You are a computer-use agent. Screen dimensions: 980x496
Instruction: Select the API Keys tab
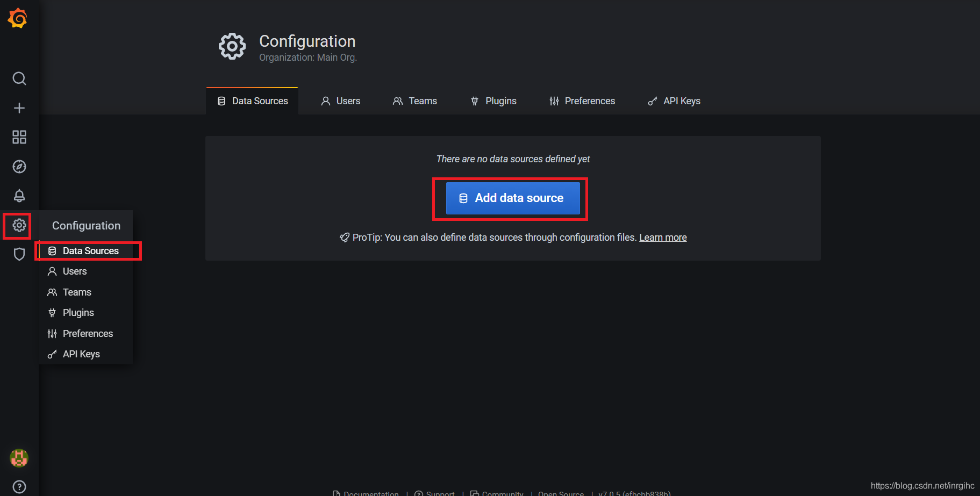click(x=674, y=101)
